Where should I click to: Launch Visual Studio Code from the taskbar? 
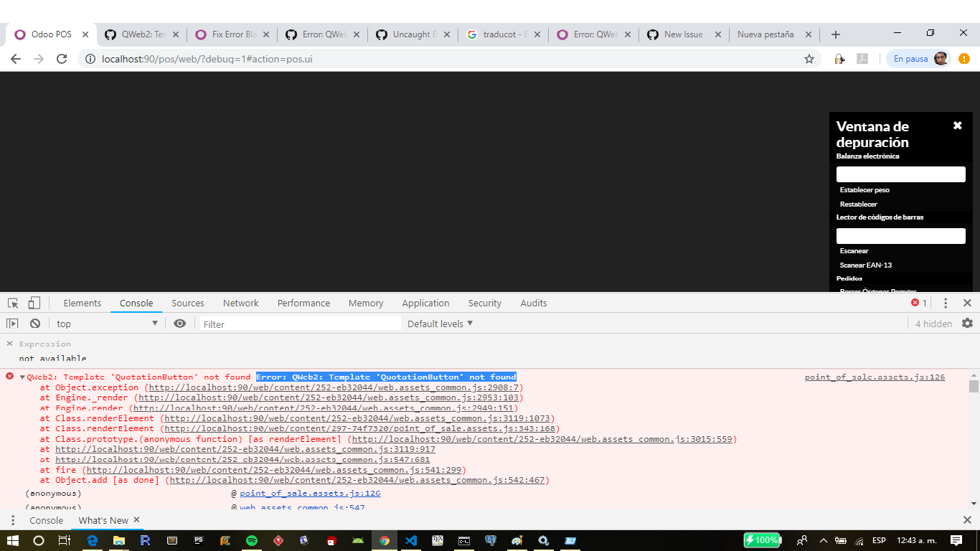[x=411, y=540]
